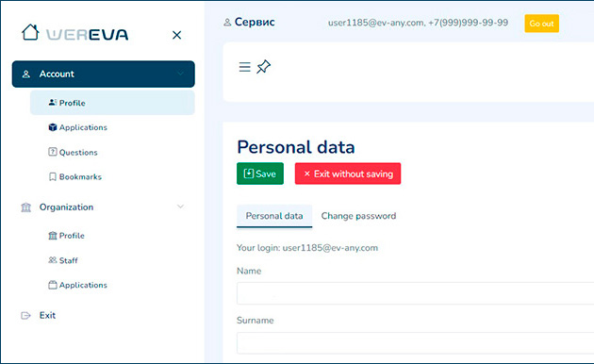The height and width of the screenshot is (364, 594).
Task: Open Organization Profile item
Action: point(67,236)
